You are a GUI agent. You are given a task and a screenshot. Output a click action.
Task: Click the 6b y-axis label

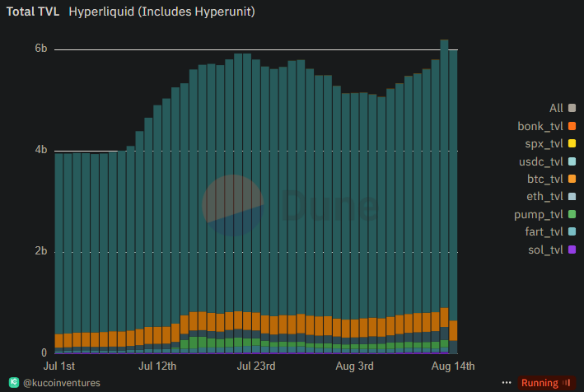coord(41,49)
